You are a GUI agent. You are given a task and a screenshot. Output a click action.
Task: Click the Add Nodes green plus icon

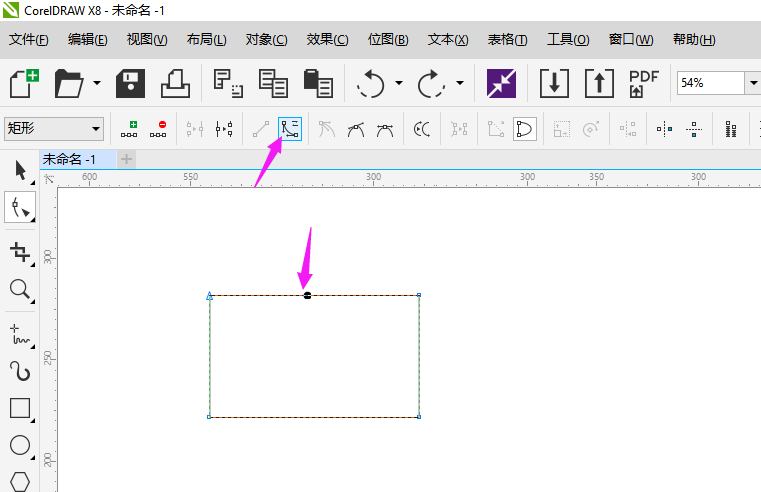(129, 129)
